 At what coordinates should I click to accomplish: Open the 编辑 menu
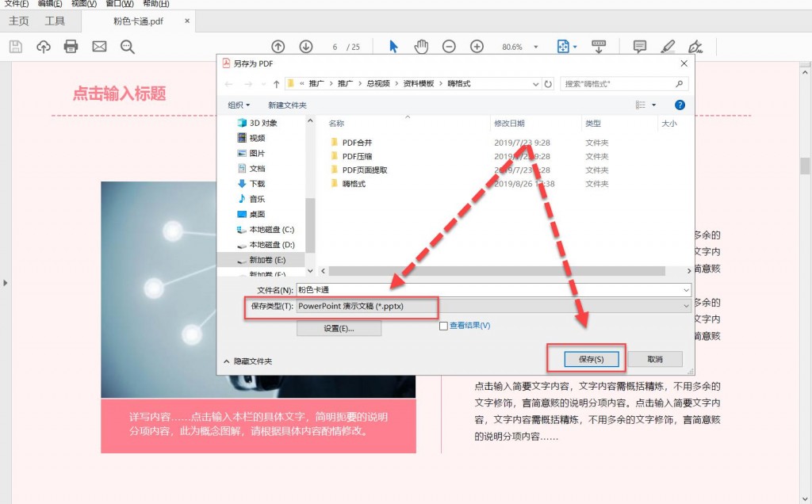[50, 4]
